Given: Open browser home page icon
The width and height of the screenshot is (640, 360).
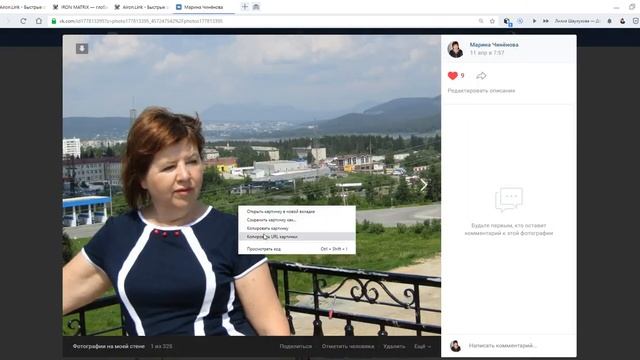Looking at the screenshot, I should [39, 21].
